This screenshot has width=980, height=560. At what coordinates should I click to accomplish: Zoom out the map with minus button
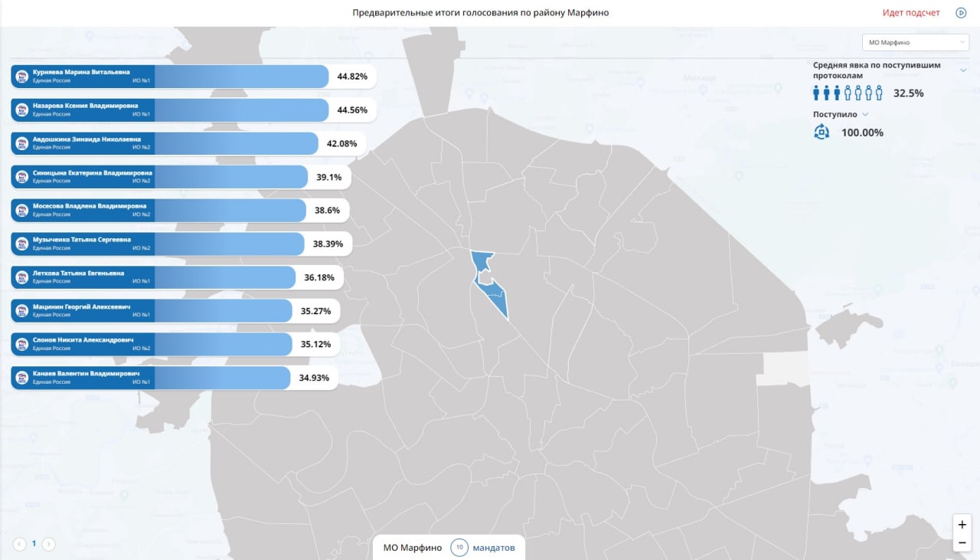point(962,543)
